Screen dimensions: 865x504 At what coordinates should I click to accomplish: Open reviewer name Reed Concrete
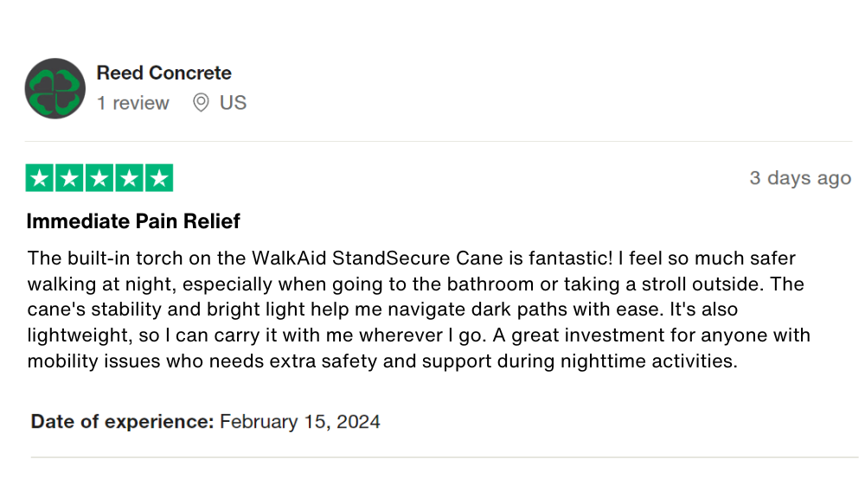click(x=163, y=73)
